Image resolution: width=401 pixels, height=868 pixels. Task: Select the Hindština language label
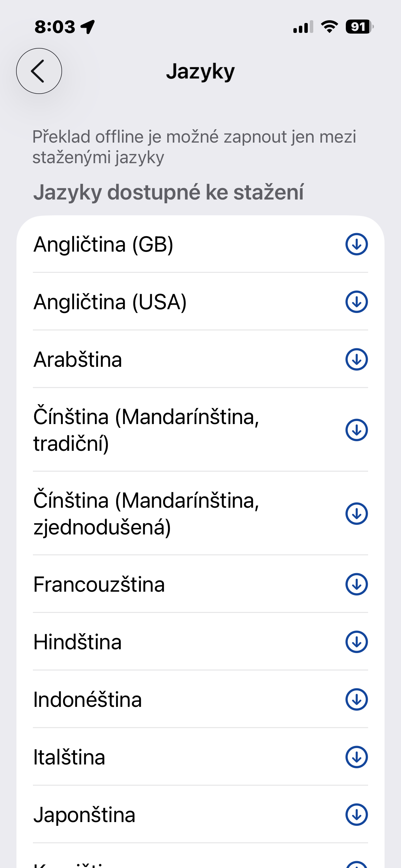77,642
